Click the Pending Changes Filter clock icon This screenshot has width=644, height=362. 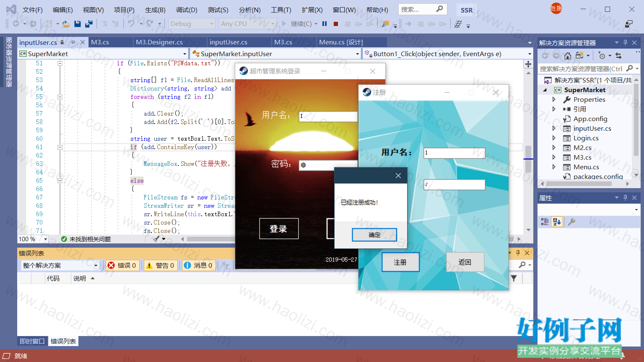(602, 56)
